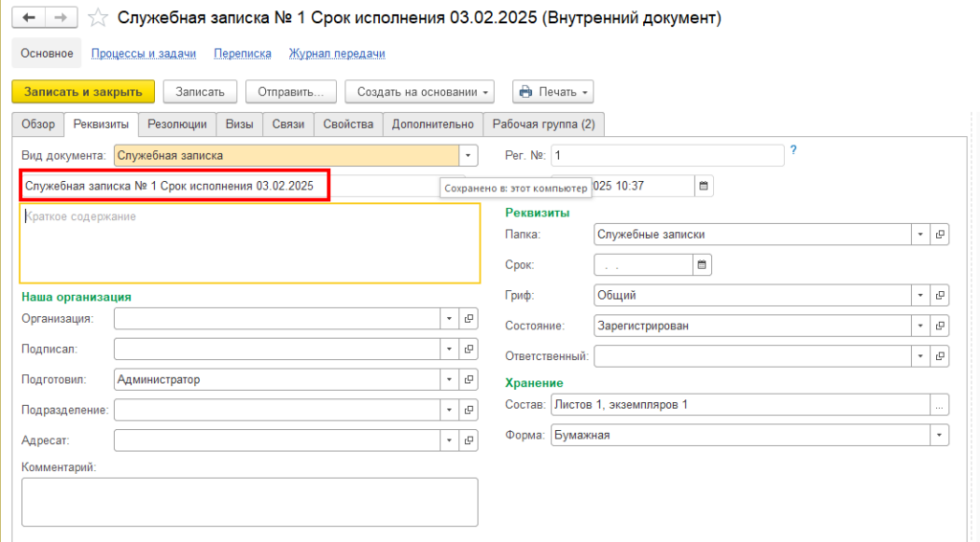Open Визы tab

pyautogui.click(x=239, y=124)
